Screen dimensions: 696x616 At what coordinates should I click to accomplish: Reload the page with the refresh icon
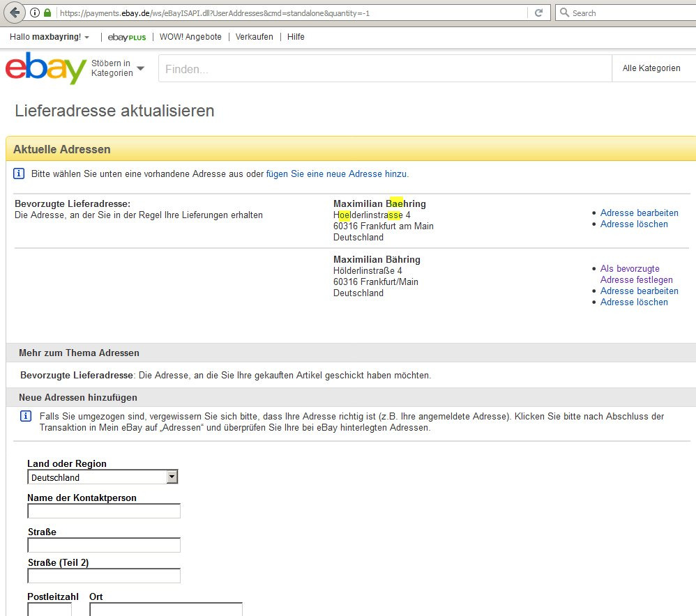click(x=538, y=13)
